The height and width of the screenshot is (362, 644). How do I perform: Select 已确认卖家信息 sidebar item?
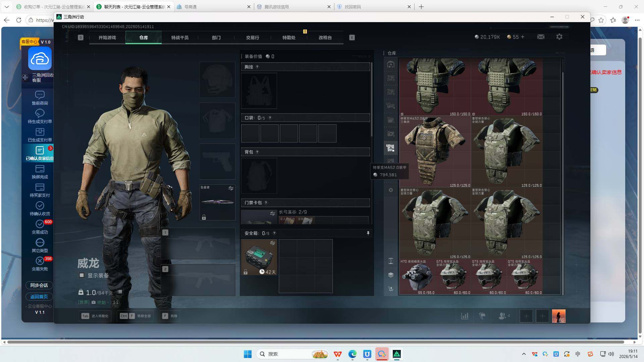pos(40,154)
